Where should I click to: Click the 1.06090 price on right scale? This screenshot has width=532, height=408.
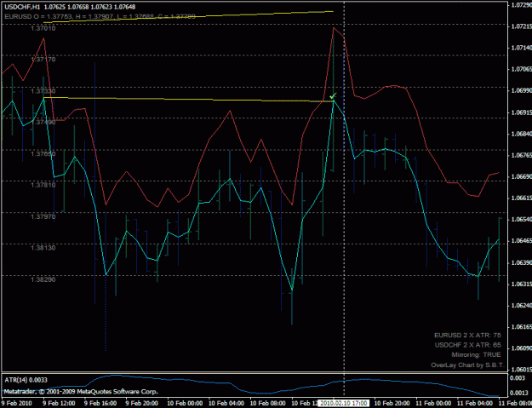522,348
